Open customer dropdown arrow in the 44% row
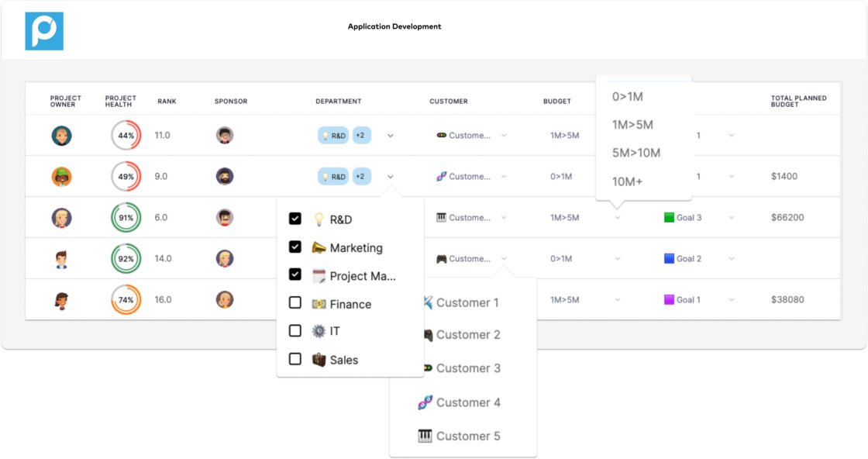 [x=504, y=135]
